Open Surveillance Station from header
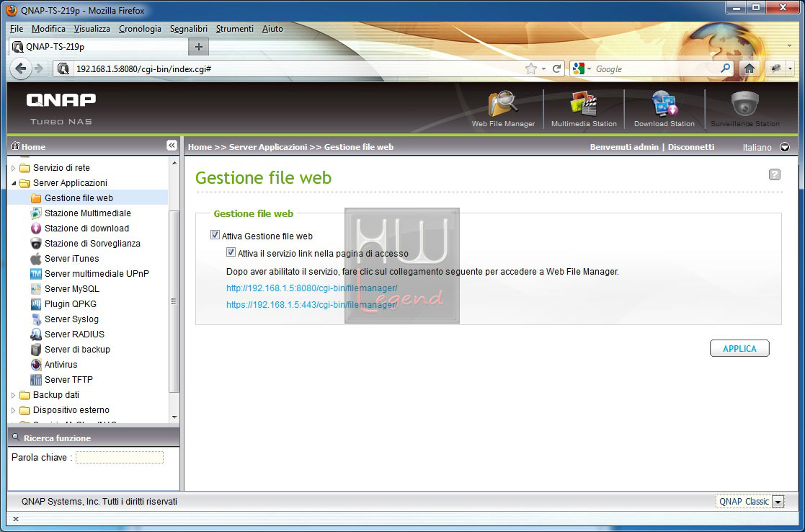Viewport: 805px width, 532px height. (x=745, y=109)
